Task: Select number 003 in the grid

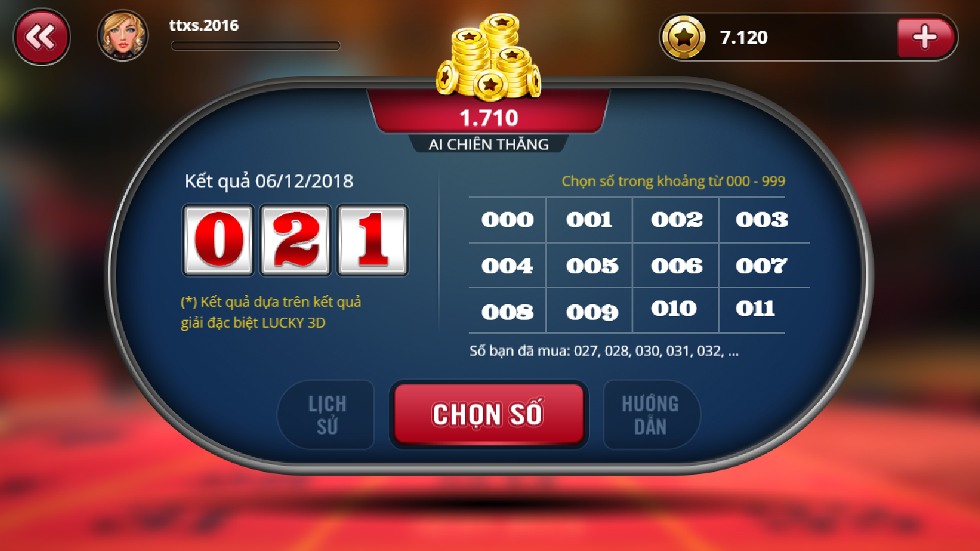Action: pos(762,220)
